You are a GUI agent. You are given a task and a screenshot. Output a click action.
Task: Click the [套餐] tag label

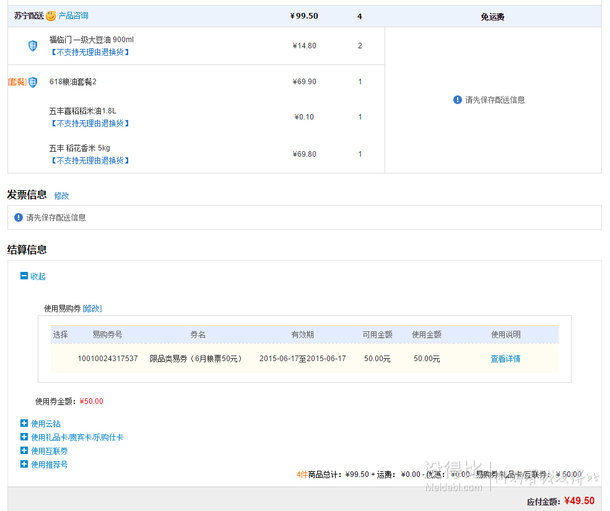coord(17,82)
